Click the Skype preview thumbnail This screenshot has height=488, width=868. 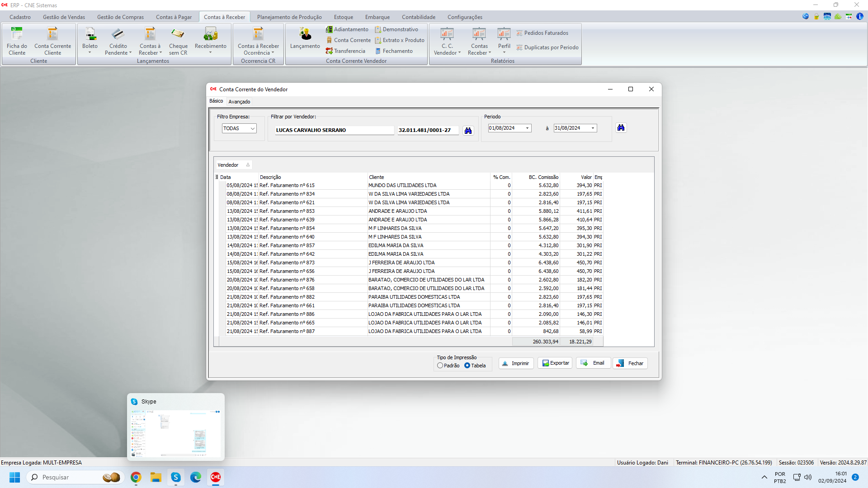(x=176, y=432)
